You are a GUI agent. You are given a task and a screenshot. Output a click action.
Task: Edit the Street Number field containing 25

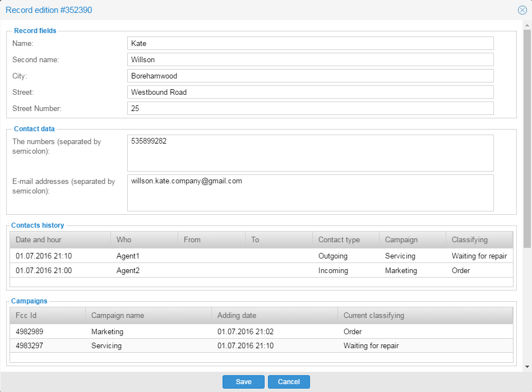pos(310,109)
